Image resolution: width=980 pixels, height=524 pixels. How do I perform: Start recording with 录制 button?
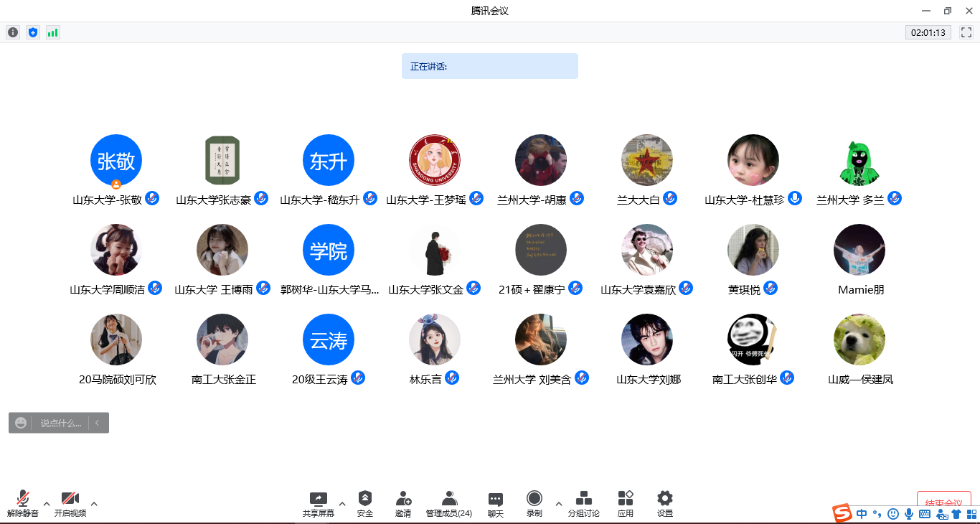pos(534,503)
